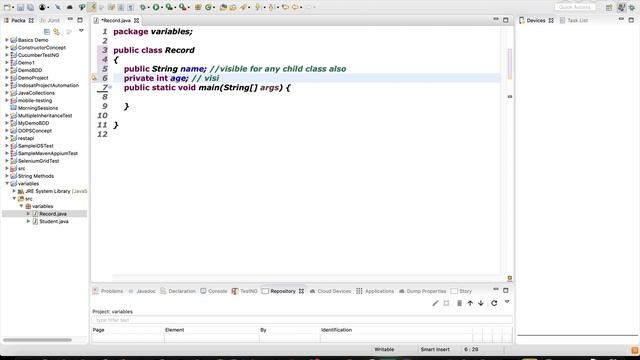640x360 pixels.
Task: Open the Package Explorer view menu arrow
Action: pyautogui.click(x=81, y=31)
